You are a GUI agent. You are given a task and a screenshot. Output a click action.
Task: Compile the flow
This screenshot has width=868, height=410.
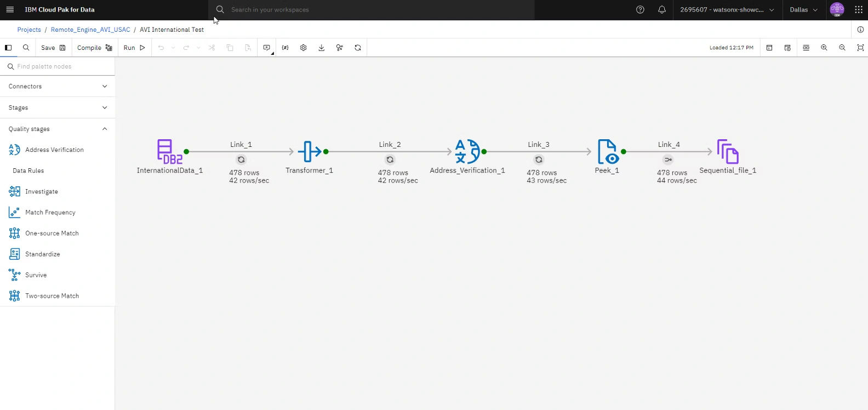coord(95,48)
